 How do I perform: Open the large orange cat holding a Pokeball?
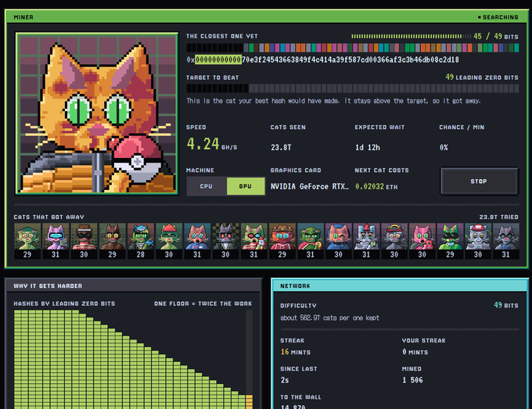[97, 113]
